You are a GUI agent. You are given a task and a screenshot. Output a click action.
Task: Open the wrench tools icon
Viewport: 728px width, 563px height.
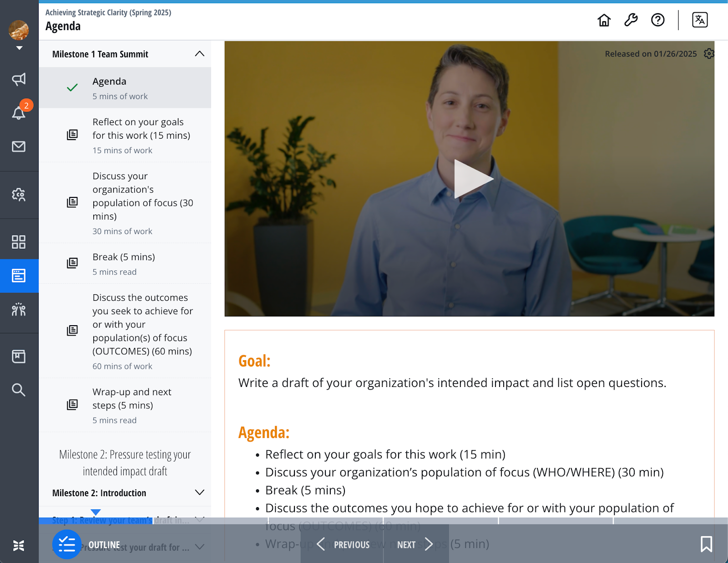click(631, 20)
